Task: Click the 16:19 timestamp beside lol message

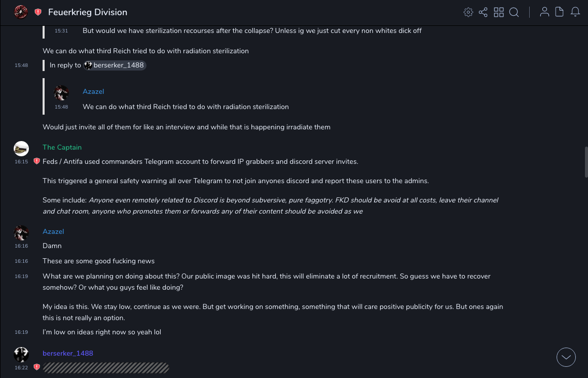Action: 21,332
